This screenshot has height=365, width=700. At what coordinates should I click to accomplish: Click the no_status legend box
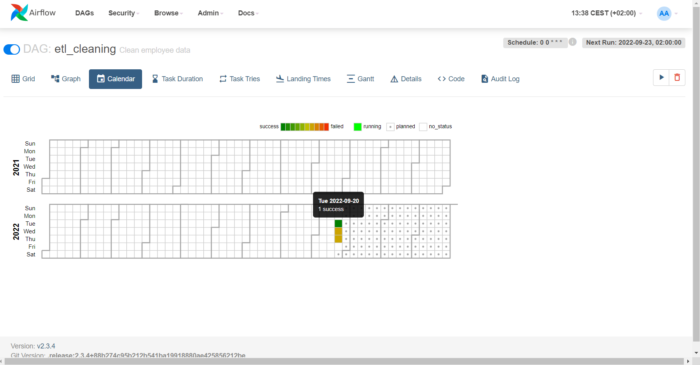pyautogui.click(x=423, y=127)
